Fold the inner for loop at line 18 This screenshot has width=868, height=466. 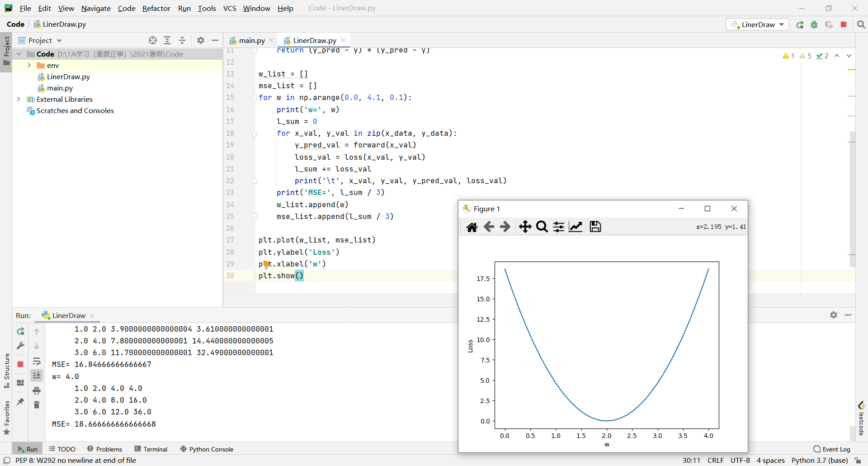[x=255, y=133]
